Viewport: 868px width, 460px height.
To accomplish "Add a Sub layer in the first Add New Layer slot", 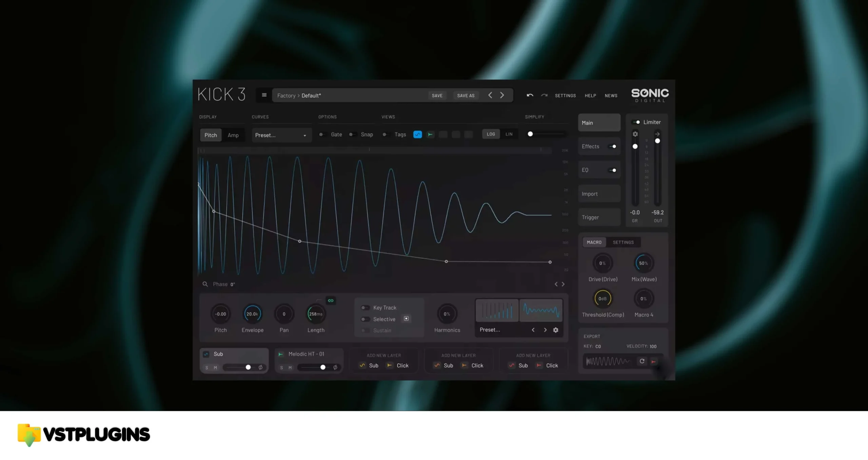I will tap(369, 365).
